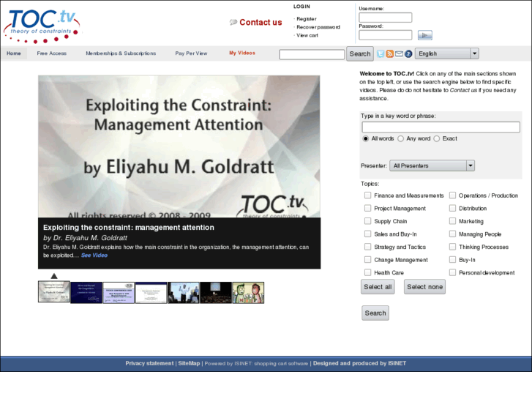Viewport: 532px width, 399px height.
Task: Click Designed and produced by ISINET
Action: point(359,363)
